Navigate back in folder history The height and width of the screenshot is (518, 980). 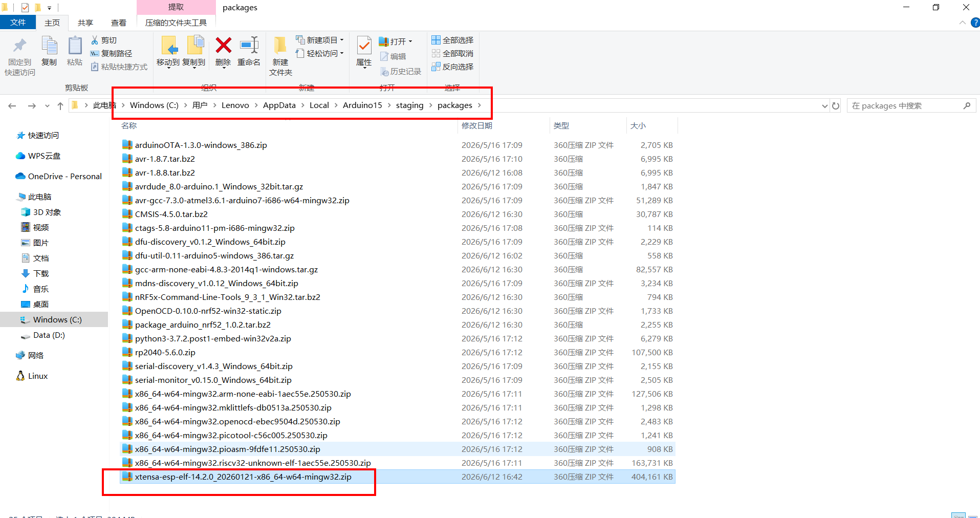tap(12, 106)
